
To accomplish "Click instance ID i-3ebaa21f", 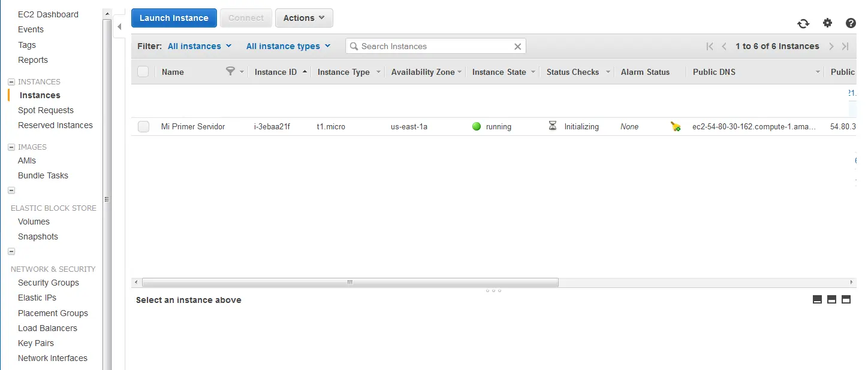I will click(272, 126).
